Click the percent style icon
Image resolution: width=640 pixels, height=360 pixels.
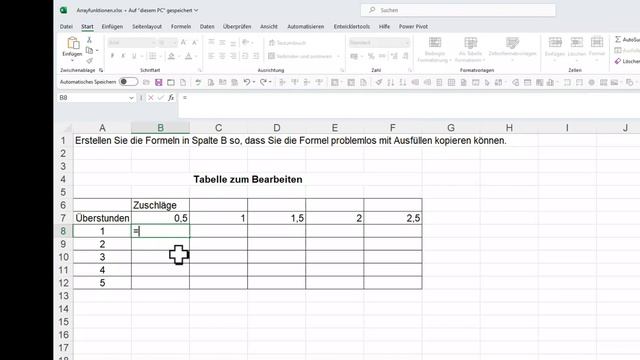[371, 56]
